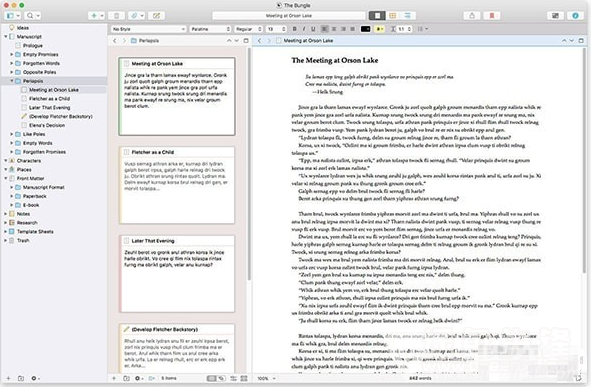Collapse the Periapsis folder in the binder
Image resolution: width=591 pixels, height=387 pixels.
(x=12, y=81)
